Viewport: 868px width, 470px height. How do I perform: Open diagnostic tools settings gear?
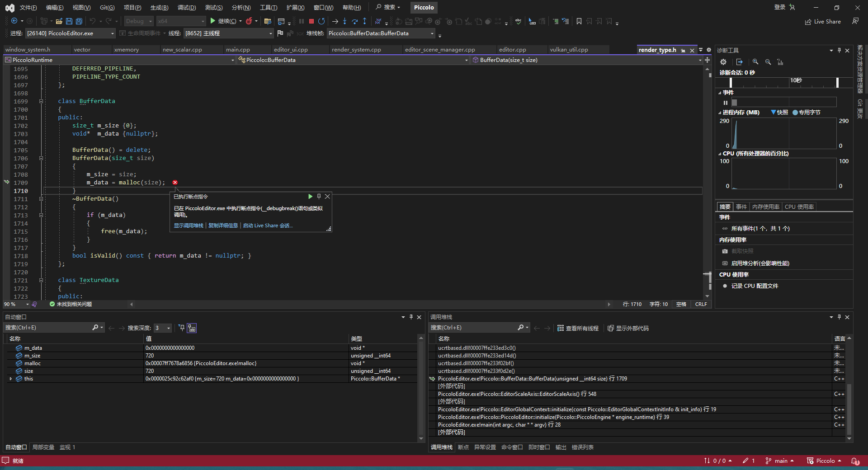click(x=723, y=62)
